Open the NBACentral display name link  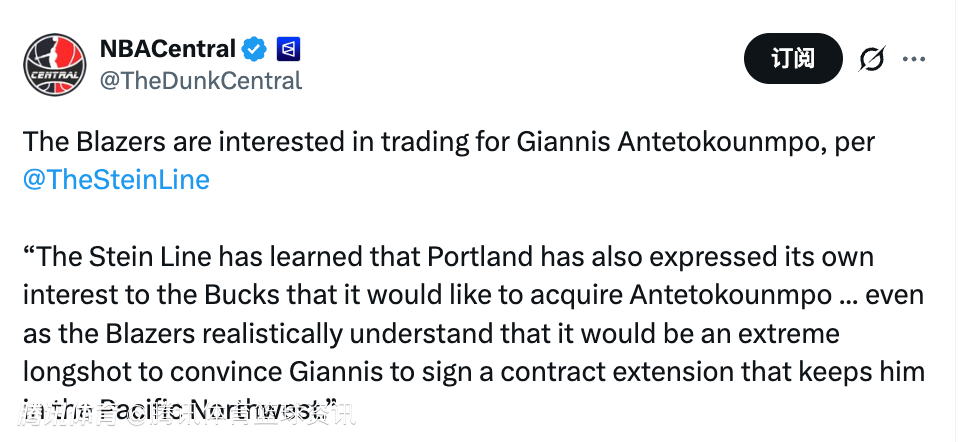click(x=167, y=48)
